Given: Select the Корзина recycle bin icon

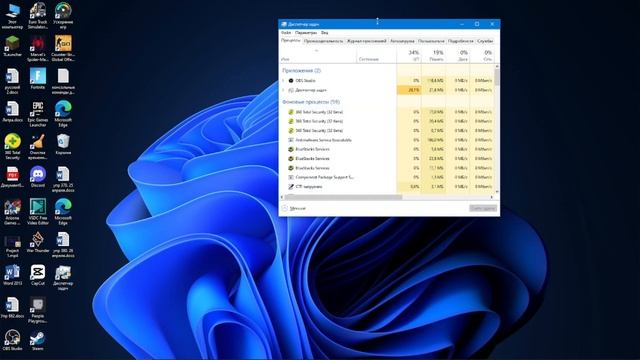Looking at the screenshot, I should (x=63, y=144).
